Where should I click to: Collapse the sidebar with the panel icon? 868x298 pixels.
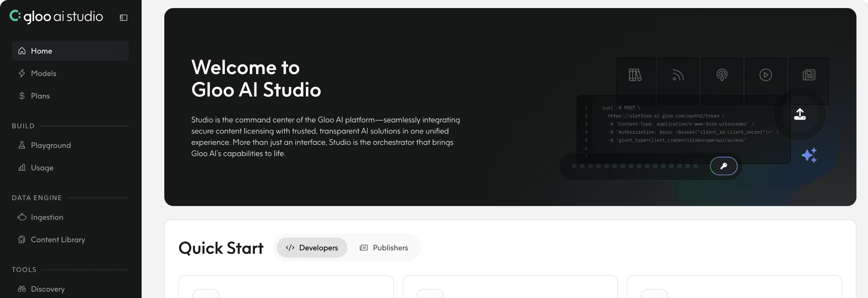[123, 18]
